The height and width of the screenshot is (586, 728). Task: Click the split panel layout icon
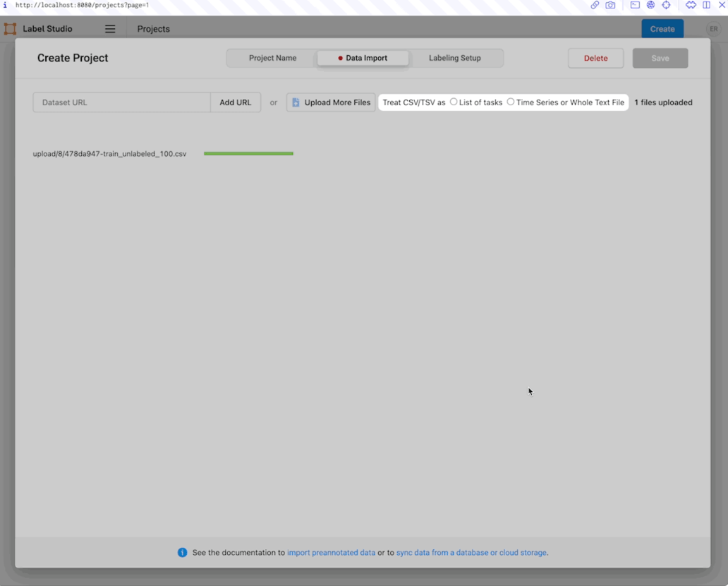click(706, 5)
